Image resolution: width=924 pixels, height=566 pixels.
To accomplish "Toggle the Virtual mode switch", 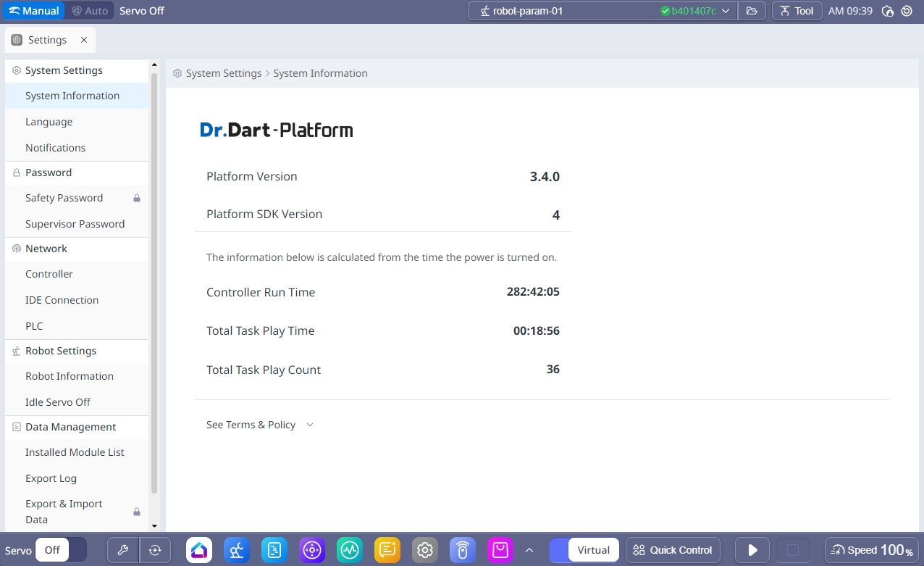I will 584,550.
